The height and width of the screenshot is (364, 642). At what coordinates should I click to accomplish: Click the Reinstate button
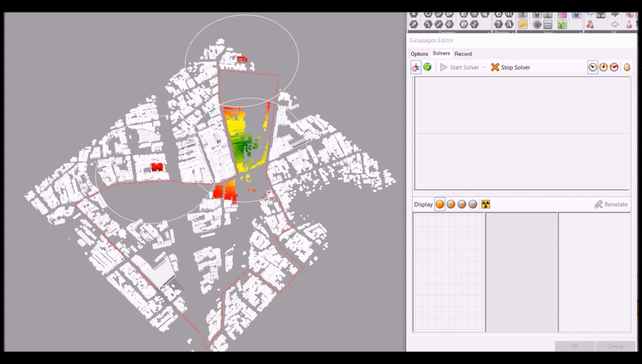[x=611, y=204]
